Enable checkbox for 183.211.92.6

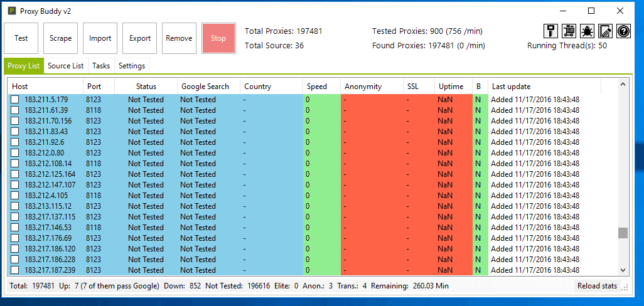[15, 142]
